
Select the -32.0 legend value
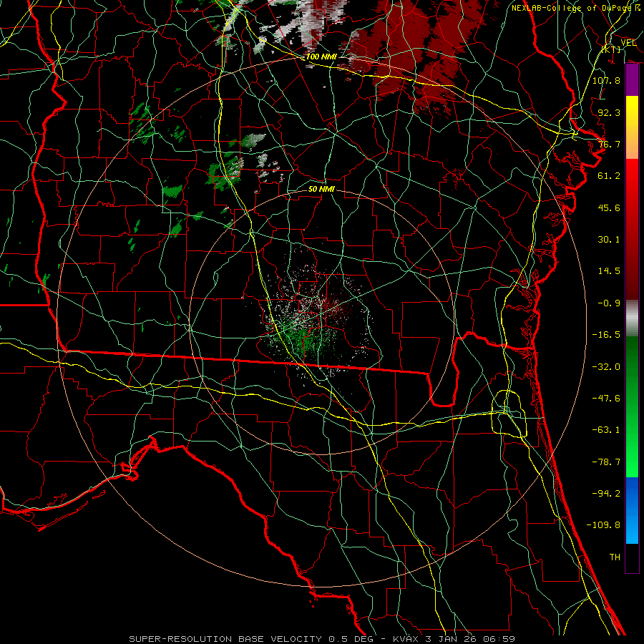606,367
